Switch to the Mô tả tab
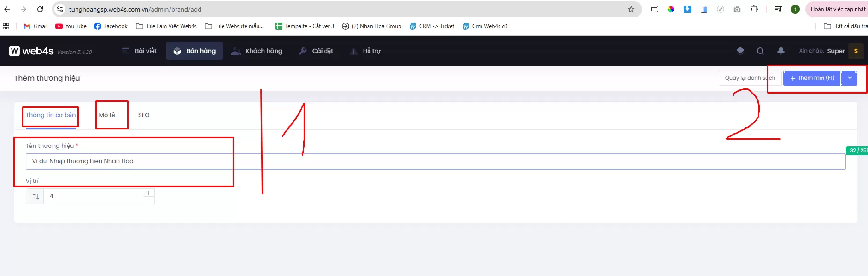The image size is (868, 276). click(107, 115)
